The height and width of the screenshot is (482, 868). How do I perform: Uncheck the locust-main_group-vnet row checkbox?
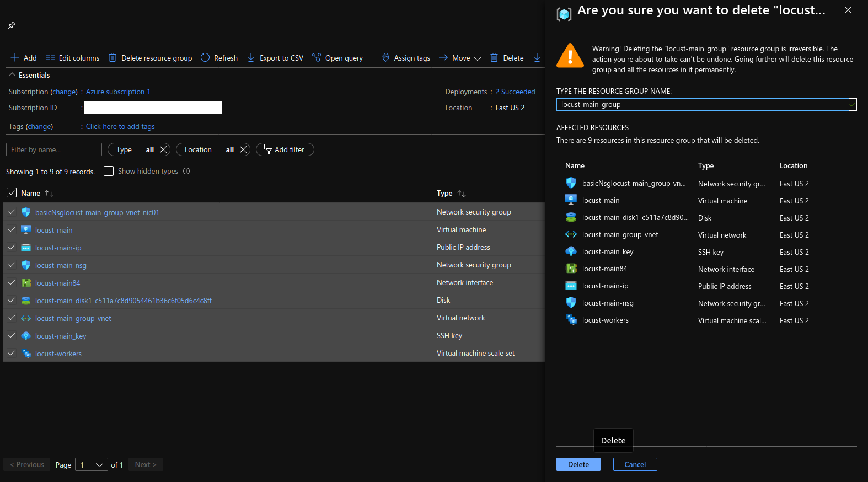(x=12, y=318)
